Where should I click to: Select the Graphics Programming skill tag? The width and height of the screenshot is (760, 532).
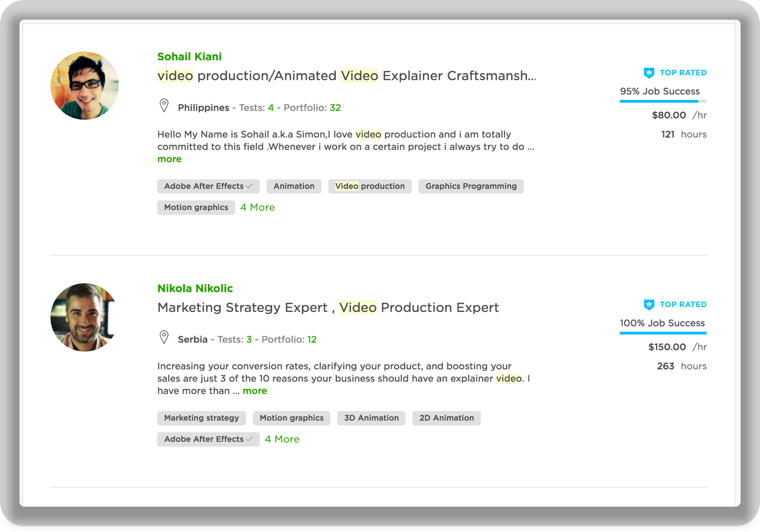coord(471,186)
